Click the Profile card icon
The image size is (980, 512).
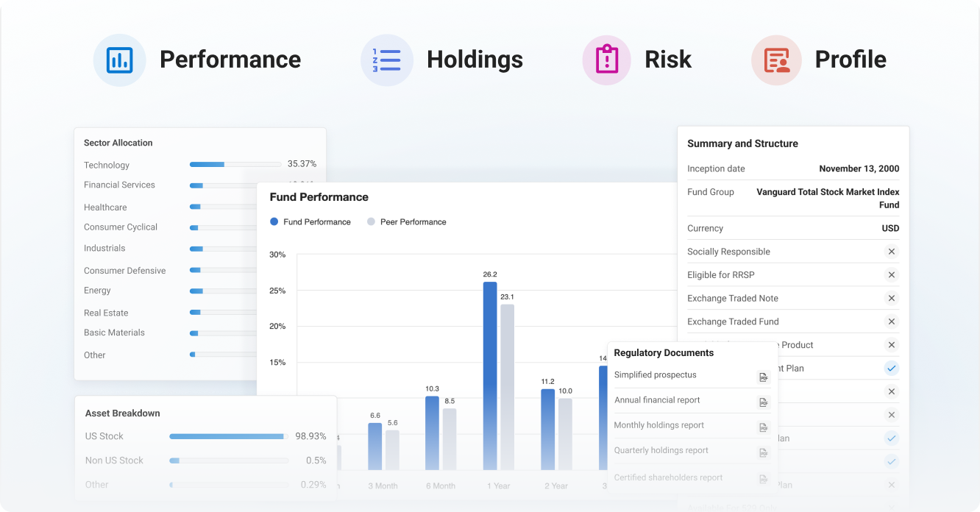click(776, 60)
